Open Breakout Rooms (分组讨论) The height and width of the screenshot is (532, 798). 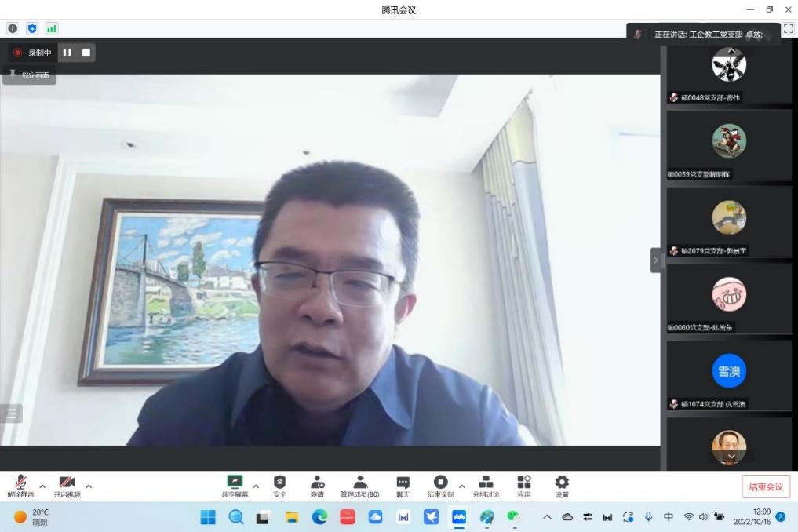(x=486, y=486)
